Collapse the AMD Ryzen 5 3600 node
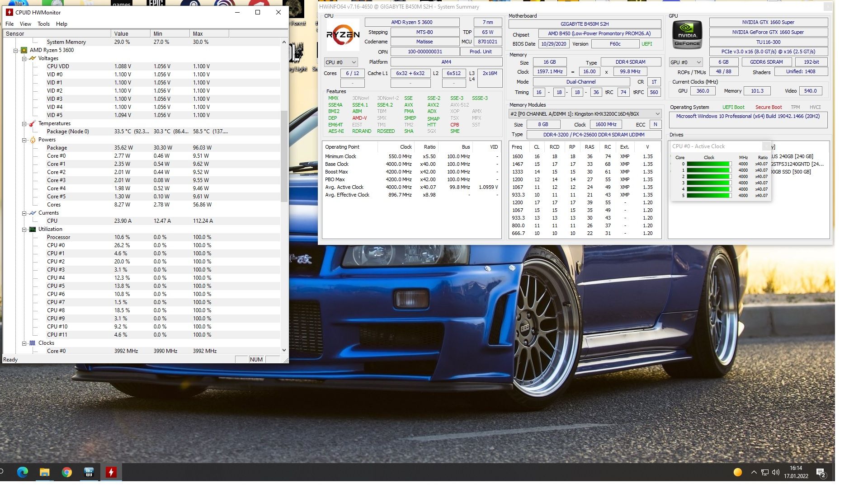 point(16,50)
